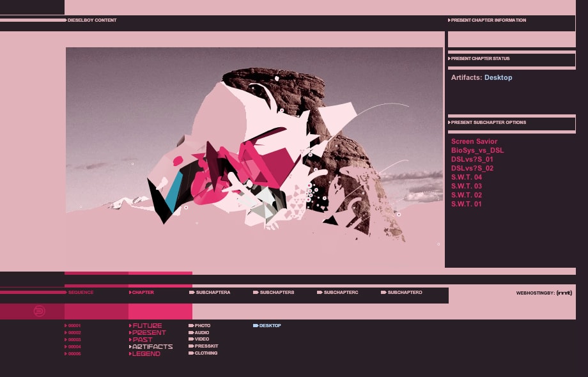Click the PRESENT CHAPTER INFORMATION heading
This screenshot has width=588, height=377.
487,20
